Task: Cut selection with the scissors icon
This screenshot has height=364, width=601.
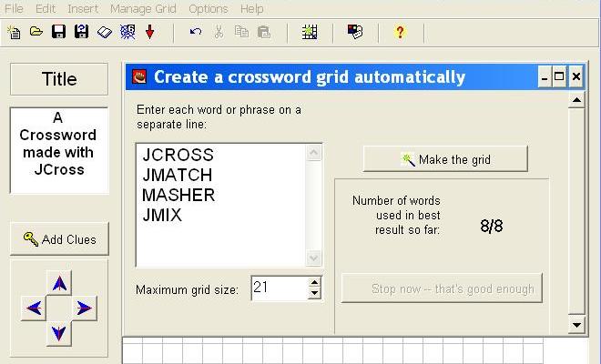Action: (219, 32)
